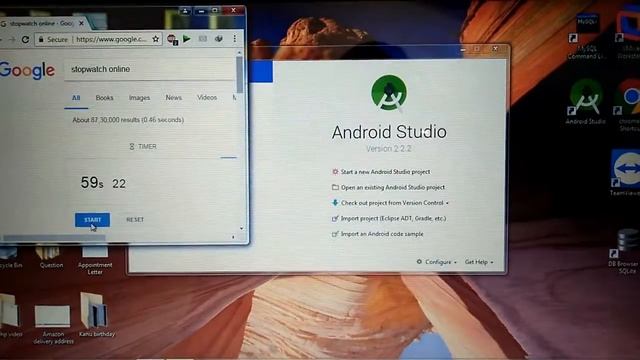Open the MySQL Command Line desktop shortcut
This screenshot has width=640, height=360.
click(587, 37)
